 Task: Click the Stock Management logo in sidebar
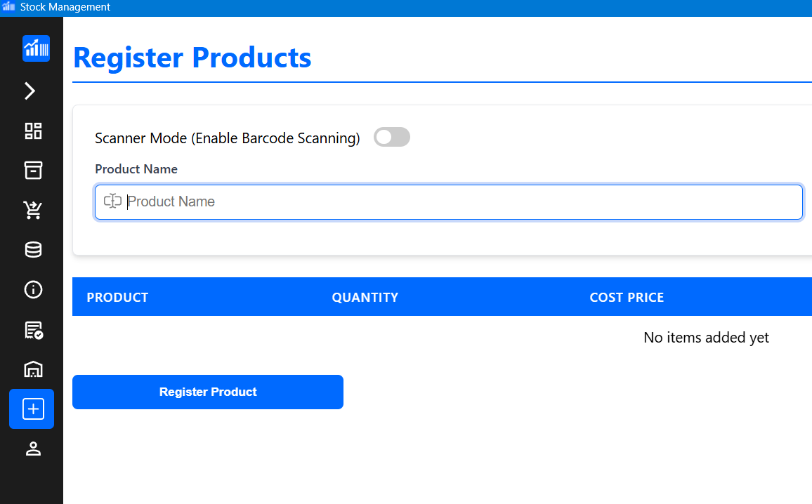pyautogui.click(x=36, y=48)
